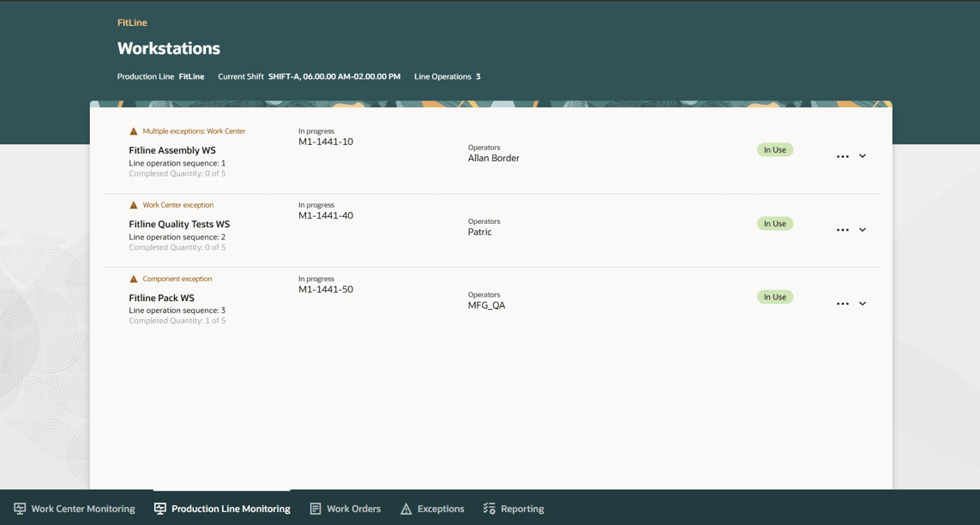Click the Fitline Quality Tests WS name
The width and height of the screenshot is (980, 525).
(x=179, y=224)
